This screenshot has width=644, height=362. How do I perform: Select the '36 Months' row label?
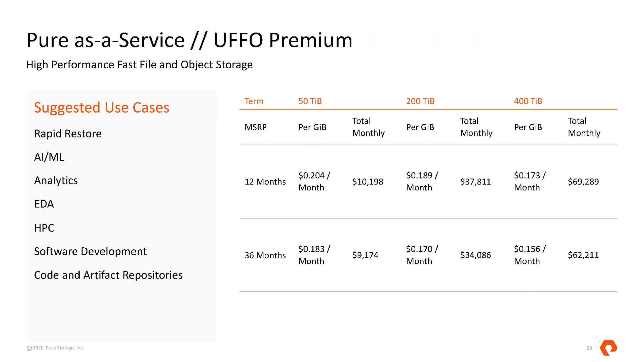pos(265,255)
